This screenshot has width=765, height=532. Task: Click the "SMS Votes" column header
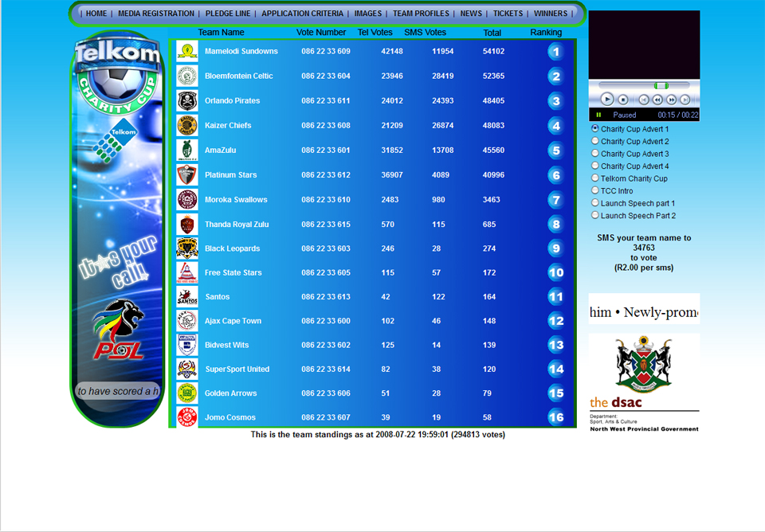425,32
